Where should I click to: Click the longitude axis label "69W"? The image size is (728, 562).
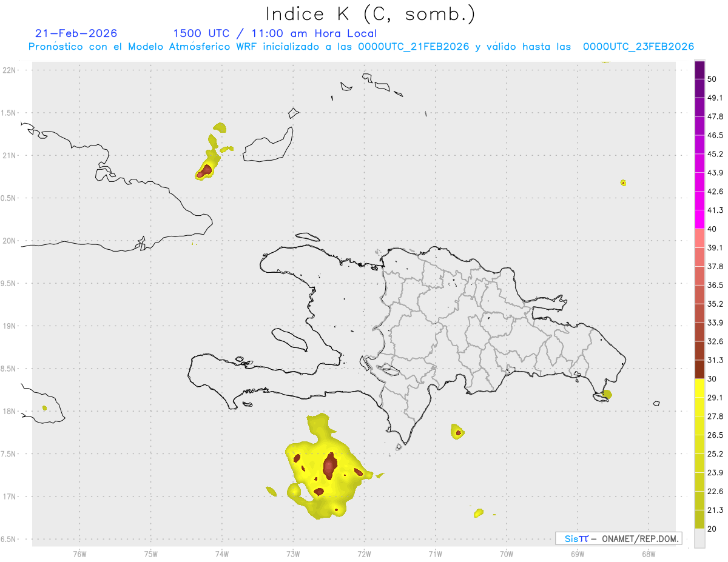tap(578, 554)
